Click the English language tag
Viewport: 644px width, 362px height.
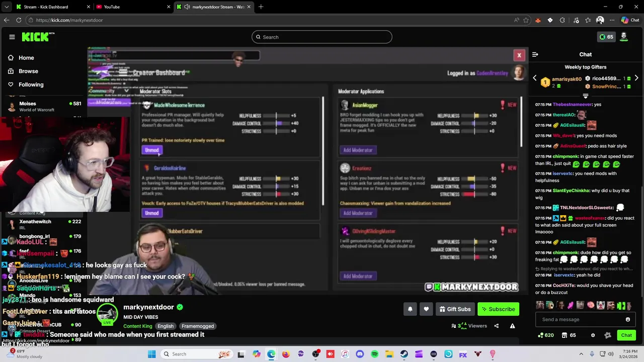[166, 326]
